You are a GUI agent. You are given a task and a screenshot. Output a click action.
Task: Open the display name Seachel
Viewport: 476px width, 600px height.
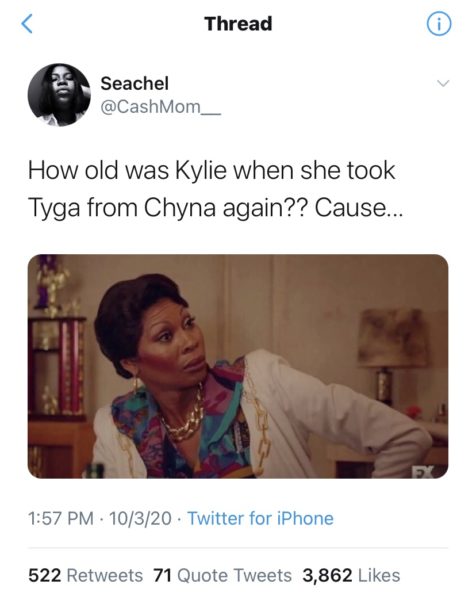pos(134,83)
